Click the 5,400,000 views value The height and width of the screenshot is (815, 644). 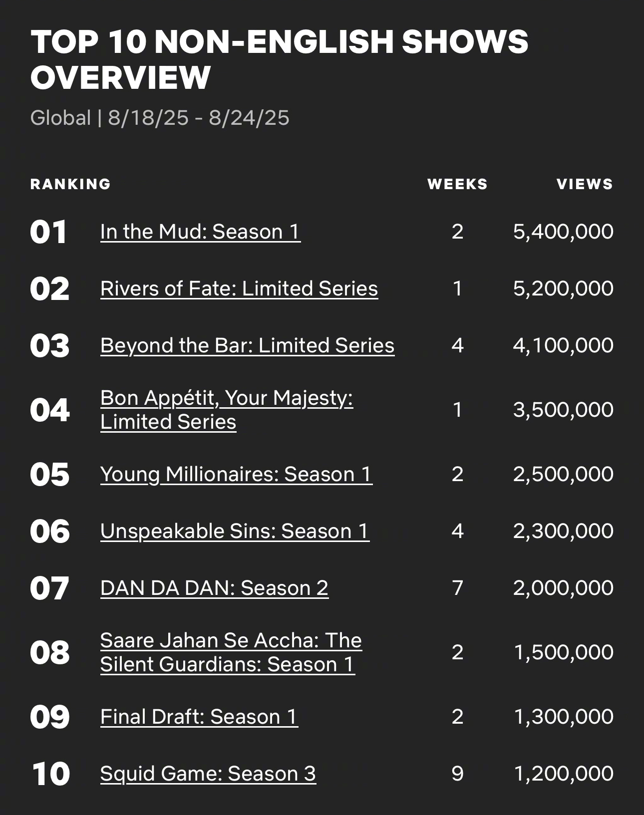563,232
